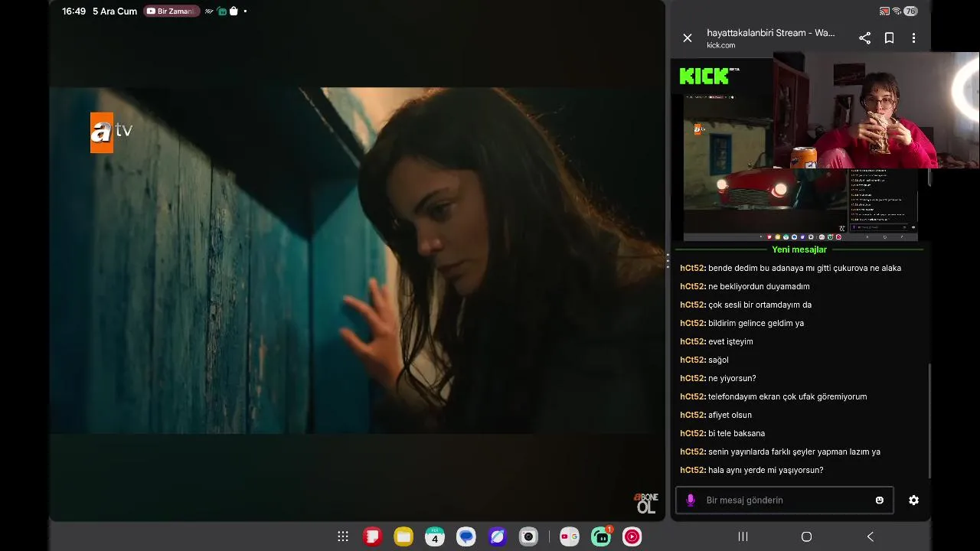Click message 'çok sesli bir ortamdayım da'

coord(759,305)
